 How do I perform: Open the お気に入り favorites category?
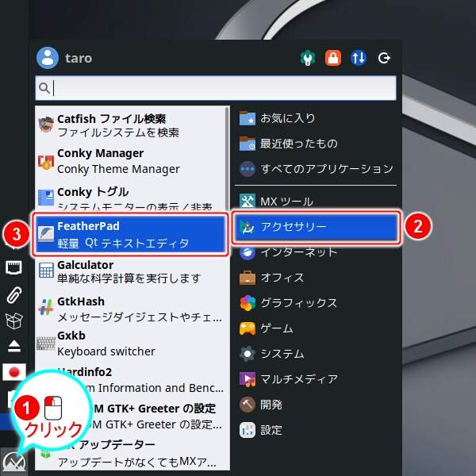(x=287, y=117)
